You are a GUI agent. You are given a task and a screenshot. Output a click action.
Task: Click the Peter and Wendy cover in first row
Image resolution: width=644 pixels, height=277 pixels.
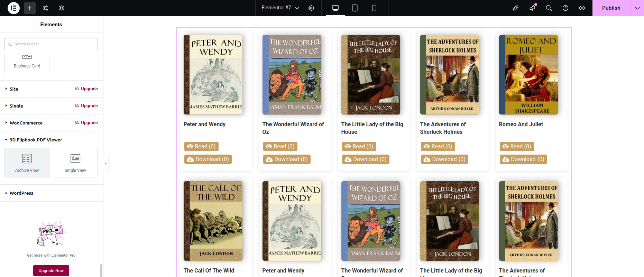pyautogui.click(x=213, y=75)
